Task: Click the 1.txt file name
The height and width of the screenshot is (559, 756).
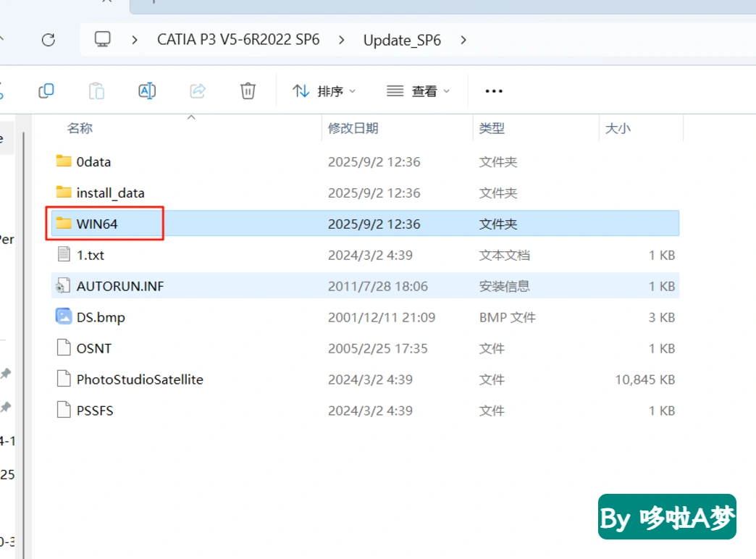Action: tap(91, 255)
